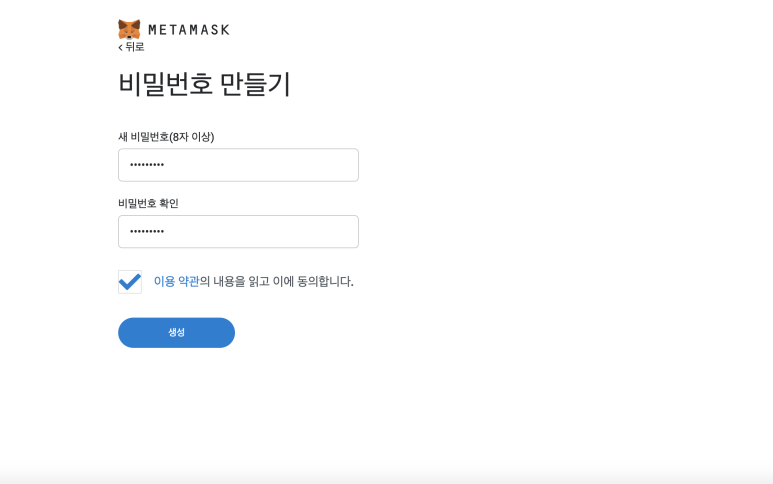Screen dimensions: 773x484
Task: Click the 비밀번호 만들기 heading
Action: tap(205, 84)
